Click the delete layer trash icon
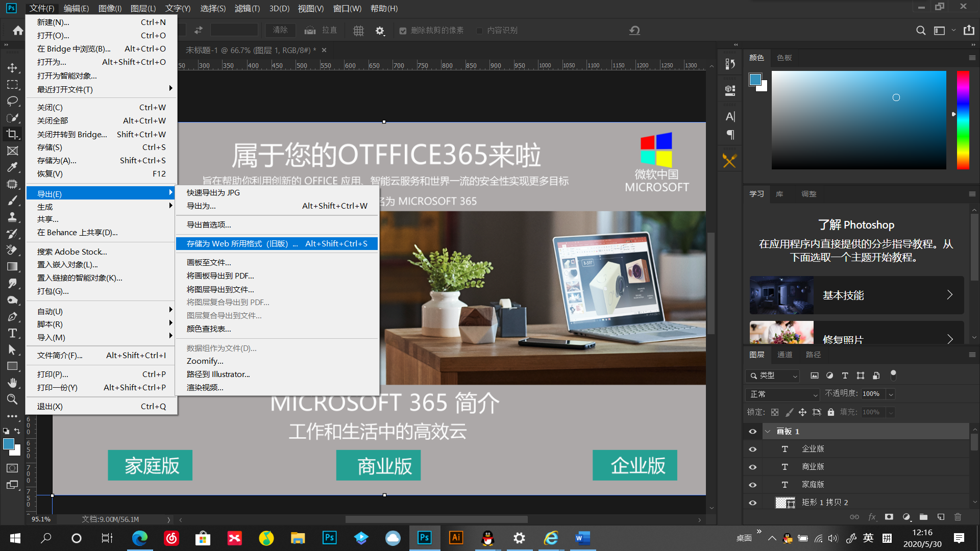Image resolution: width=980 pixels, height=551 pixels. click(x=958, y=517)
